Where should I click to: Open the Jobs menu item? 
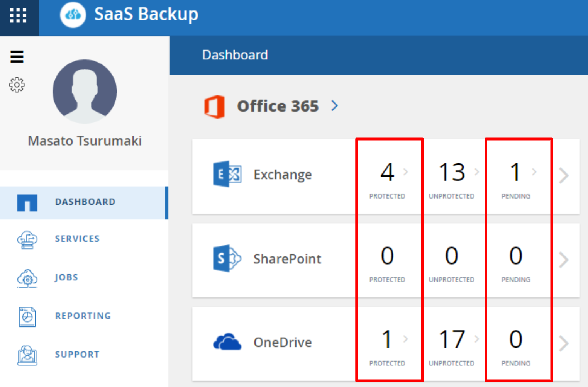[66, 277]
